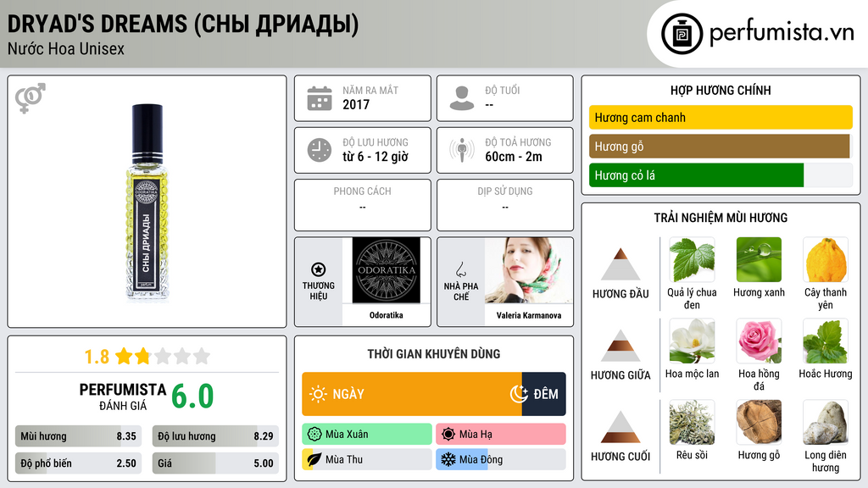This screenshot has width=868, height=488.
Task: Select the Hương cam chanh accord bar
Action: tap(721, 117)
